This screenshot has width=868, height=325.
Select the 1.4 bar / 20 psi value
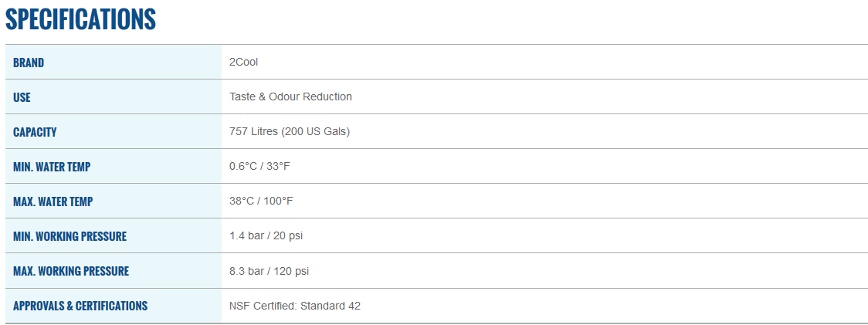266,235
